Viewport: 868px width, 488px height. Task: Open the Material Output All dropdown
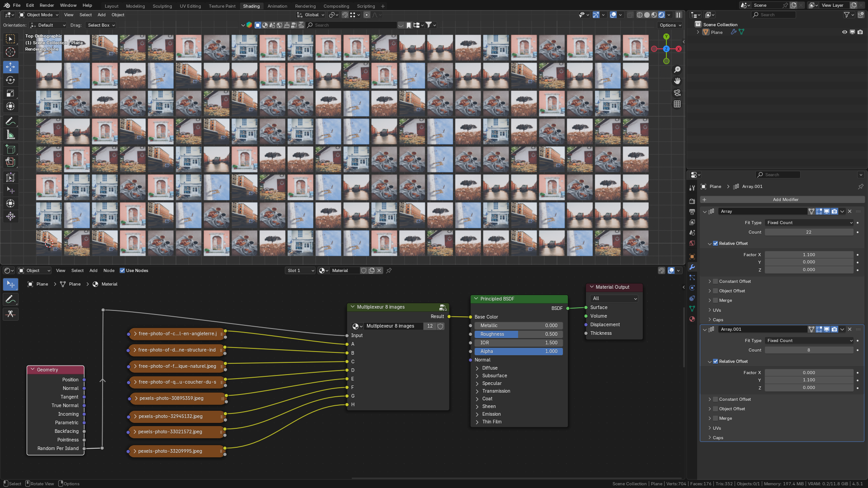pos(614,299)
